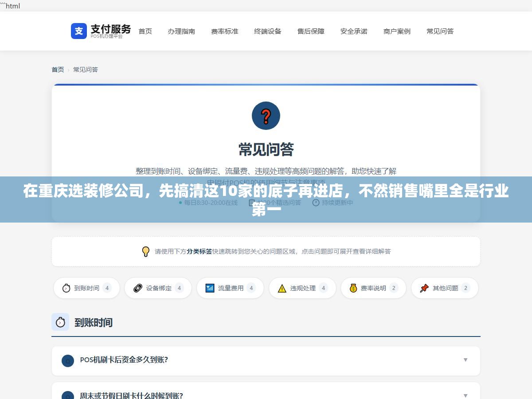
Task: Click warning triangle icon in 违规处理 tag
Action: tap(282, 289)
